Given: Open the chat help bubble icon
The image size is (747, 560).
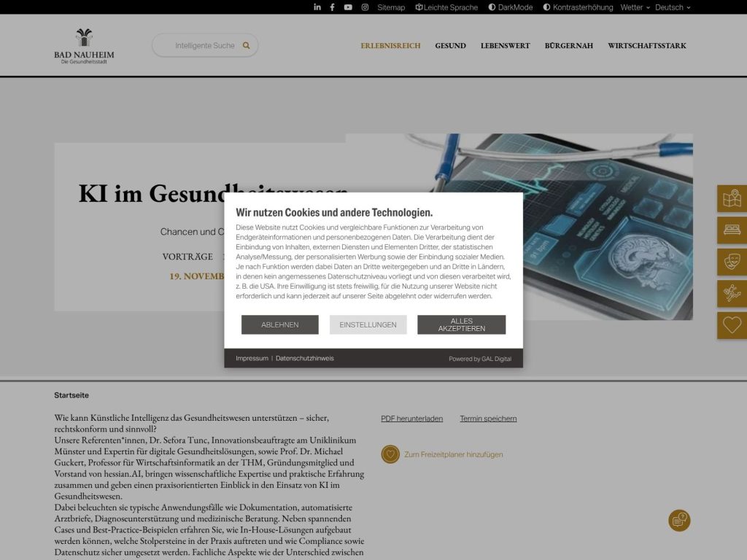Looking at the screenshot, I should click(679, 521).
